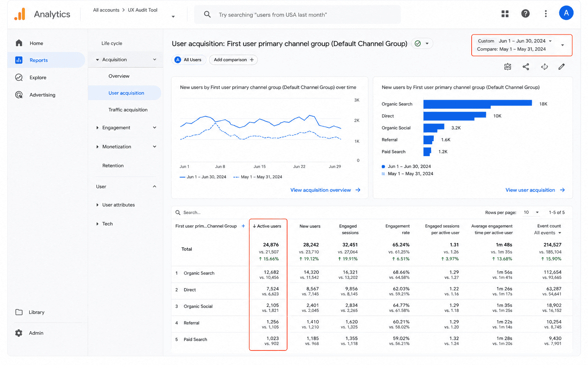Viewport: 588px width, 365px height.
Task: Click the arrow beside View user acquisition
Action: click(562, 190)
